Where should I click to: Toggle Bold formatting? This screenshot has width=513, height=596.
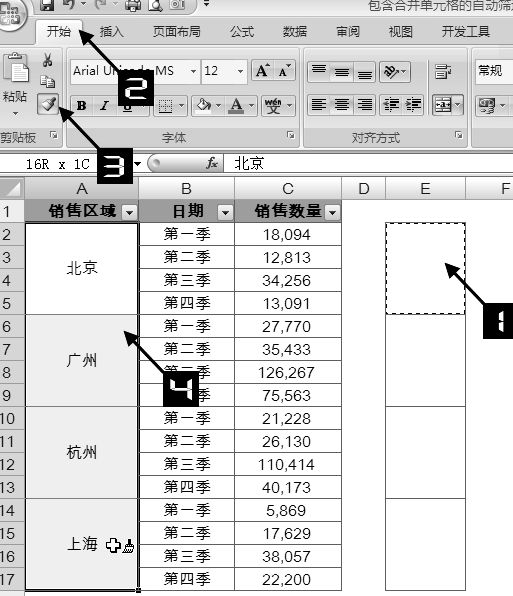tap(81, 105)
